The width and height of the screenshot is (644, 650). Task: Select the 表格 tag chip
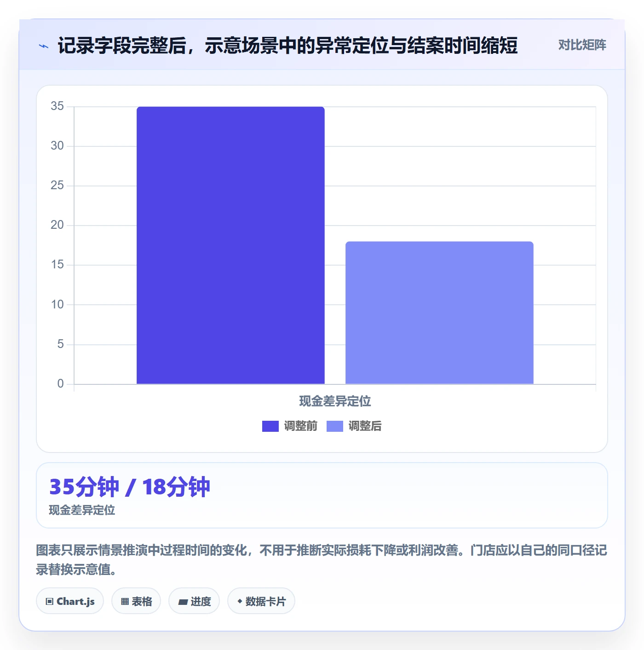136,601
